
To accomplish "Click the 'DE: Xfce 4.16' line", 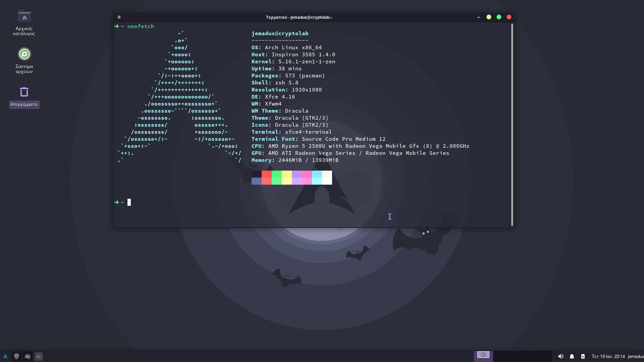I will coord(273,97).
